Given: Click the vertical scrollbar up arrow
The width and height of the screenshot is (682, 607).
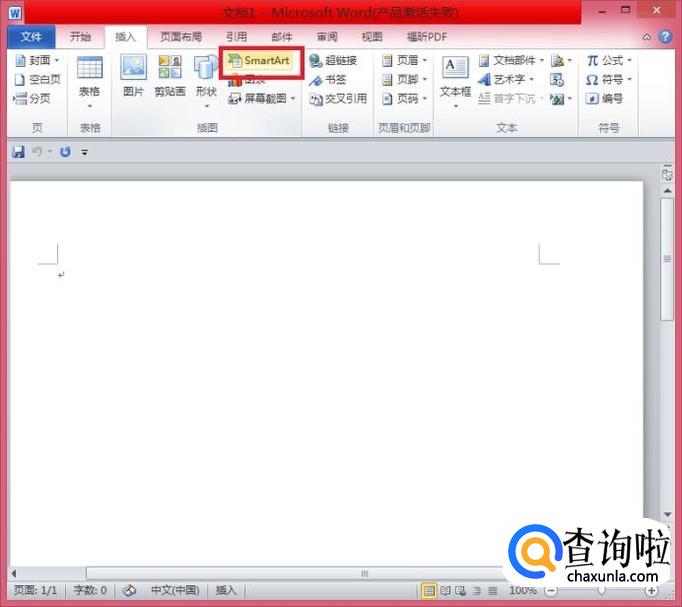Looking at the screenshot, I should (667, 191).
